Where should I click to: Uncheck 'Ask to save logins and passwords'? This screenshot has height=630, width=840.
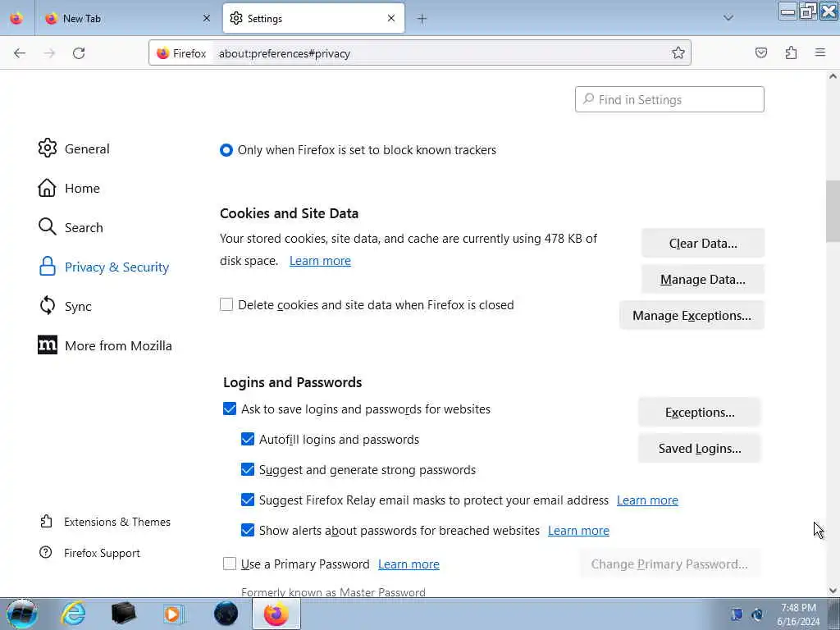[x=230, y=409]
